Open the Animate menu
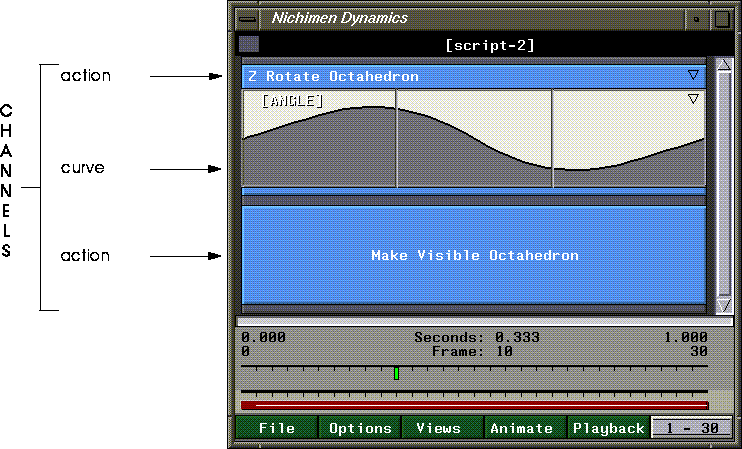The image size is (742, 449). click(x=526, y=428)
